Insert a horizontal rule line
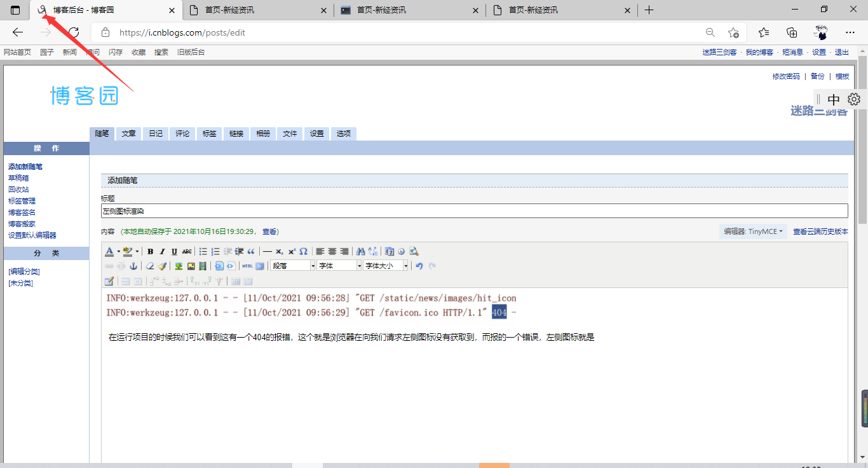Screen dimensions: 868x468 pyautogui.click(x=268, y=251)
